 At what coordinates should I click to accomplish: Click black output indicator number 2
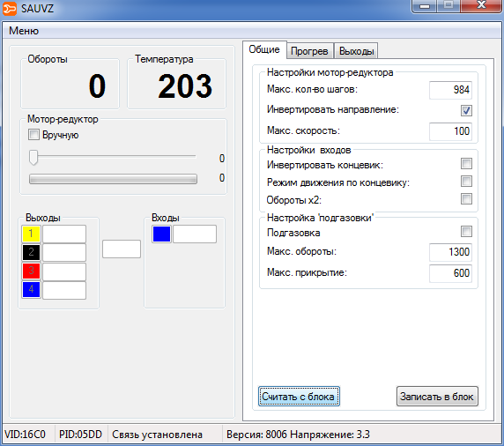(x=31, y=252)
